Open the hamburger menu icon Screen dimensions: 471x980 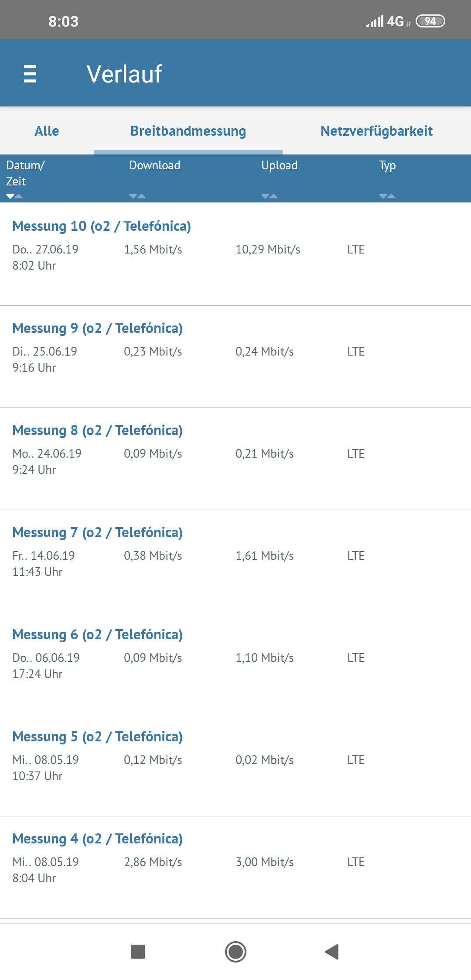pyautogui.click(x=30, y=74)
